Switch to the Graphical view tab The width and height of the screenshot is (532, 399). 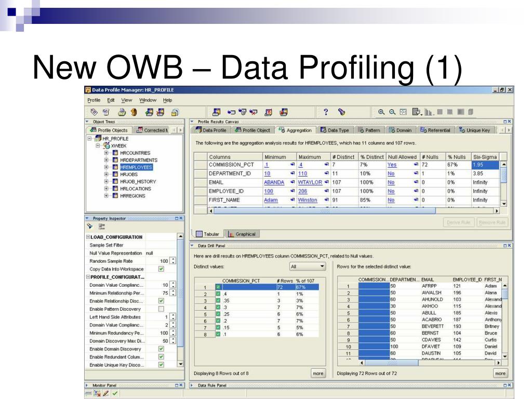pyautogui.click(x=242, y=234)
